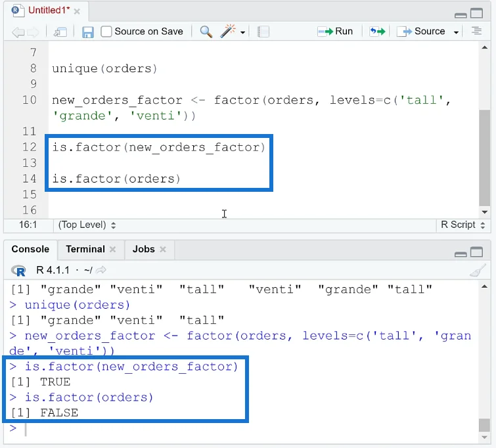Switch to the Terminal tab
The width and height of the screenshot is (496, 448).
[x=85, y=250]
